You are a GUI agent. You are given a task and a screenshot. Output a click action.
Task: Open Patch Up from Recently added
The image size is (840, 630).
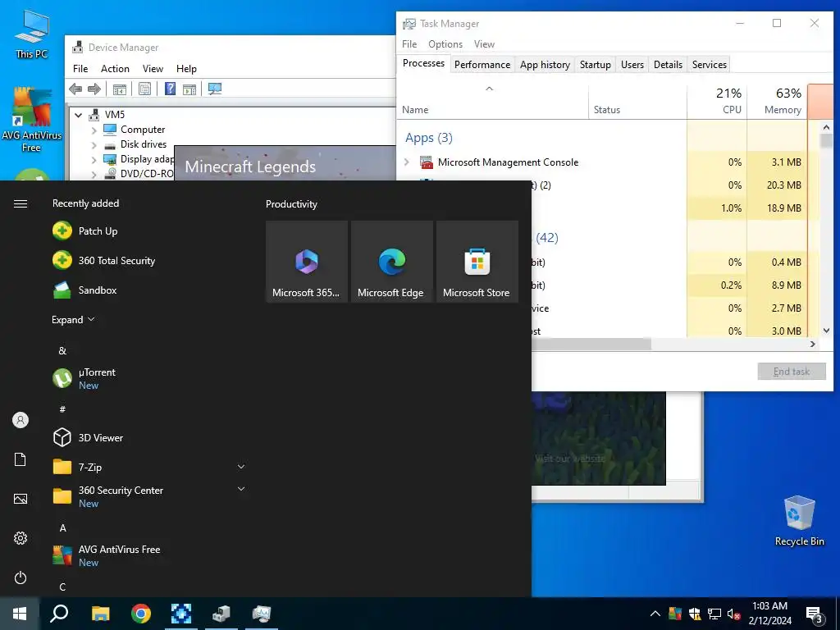(x=85, y=231)
